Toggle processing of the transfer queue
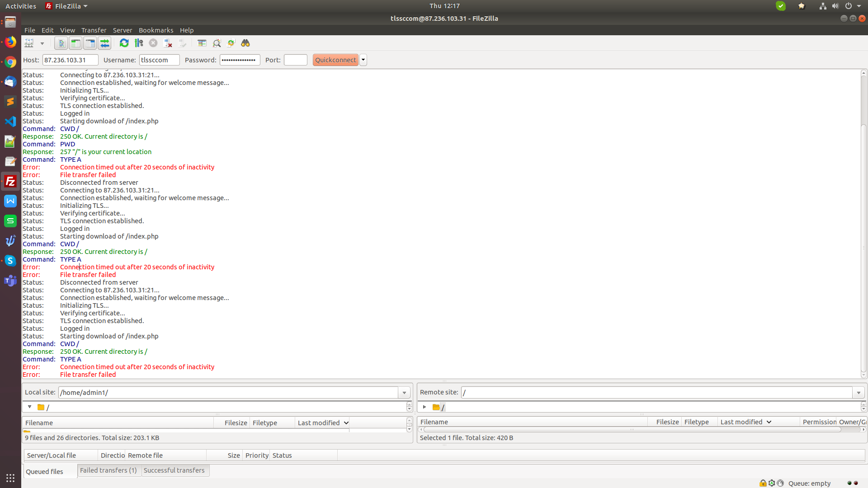Viewport: 868px width, 488px height. coord(139,43)
